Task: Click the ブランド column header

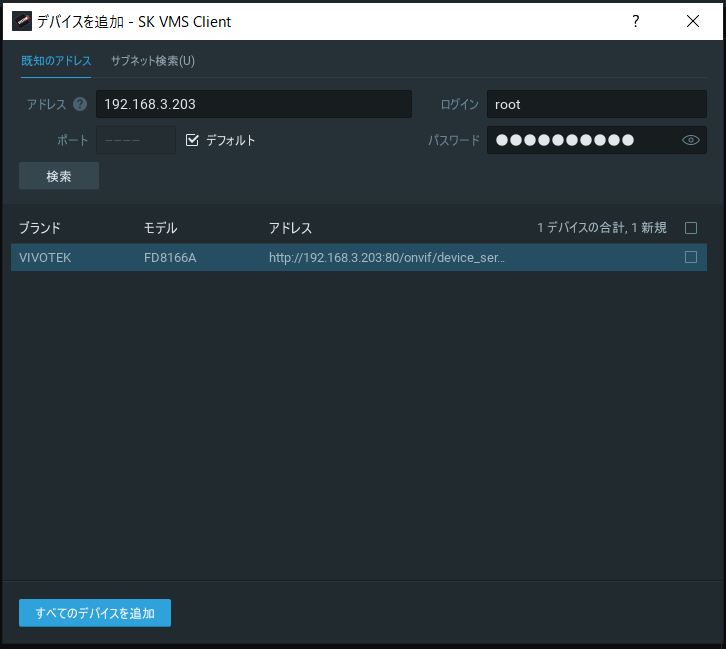Action: coord(40,228)
